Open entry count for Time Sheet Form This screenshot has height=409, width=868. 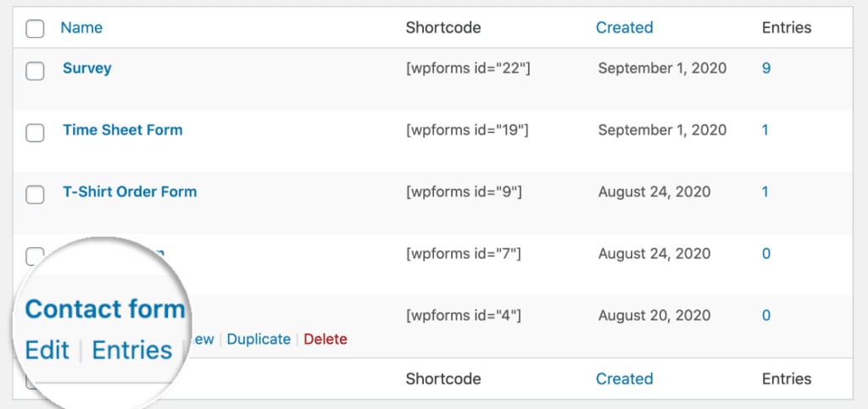point(765,130)
